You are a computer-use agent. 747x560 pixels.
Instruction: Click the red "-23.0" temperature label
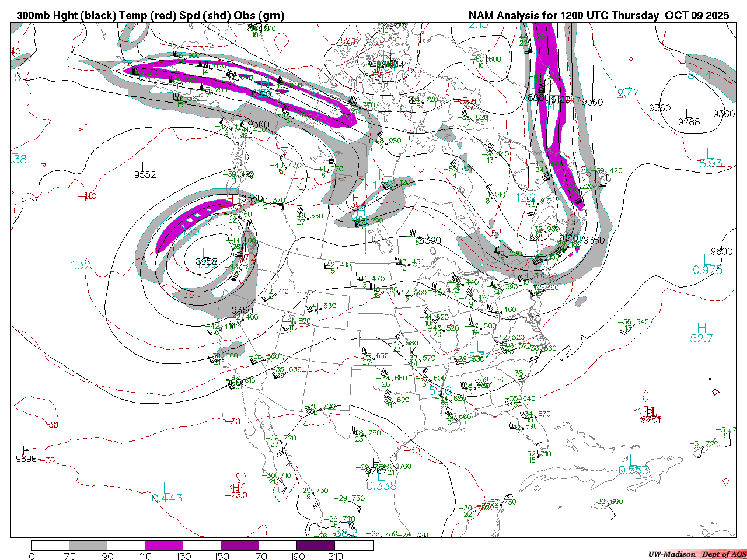click(x=236, y=495)
